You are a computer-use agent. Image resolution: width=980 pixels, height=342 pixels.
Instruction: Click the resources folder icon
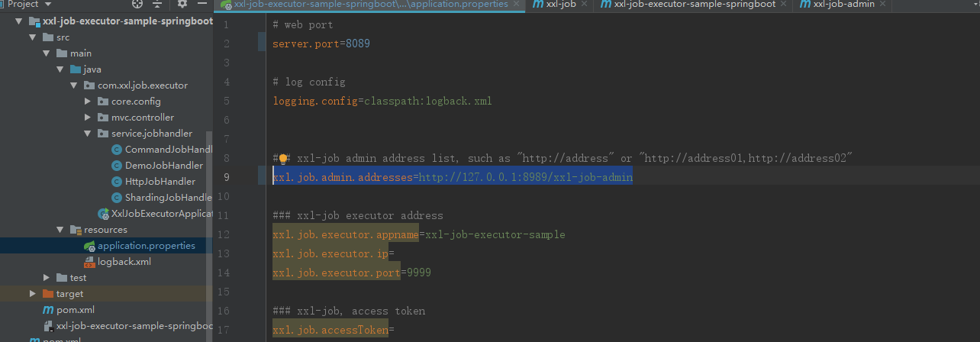click(76, 230)
